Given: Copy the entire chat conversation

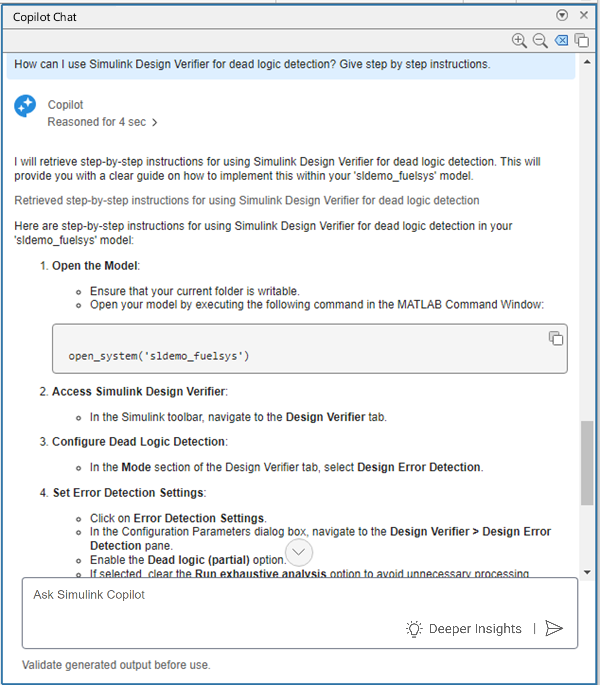Looking at the screenshot, I should [x=581, y=40].
